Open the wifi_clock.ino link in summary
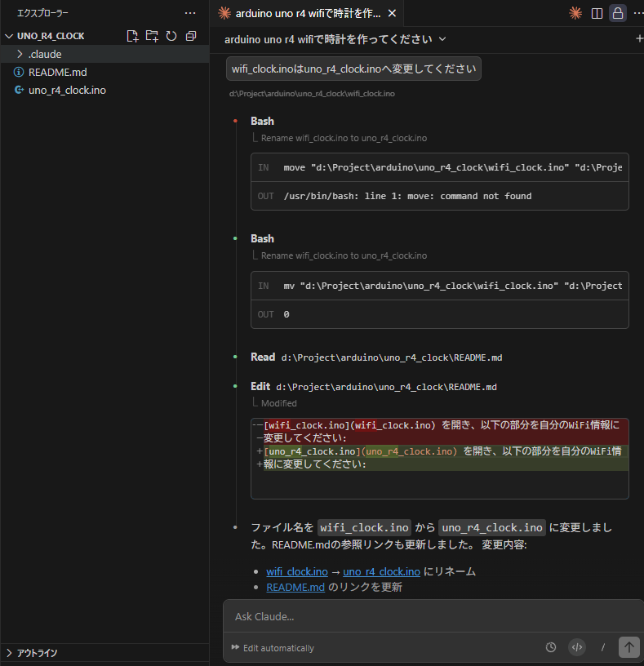 297,571
